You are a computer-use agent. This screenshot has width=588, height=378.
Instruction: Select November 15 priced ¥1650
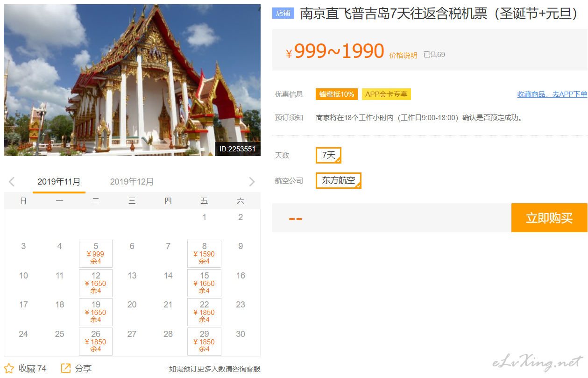click(x=204, y=283)
